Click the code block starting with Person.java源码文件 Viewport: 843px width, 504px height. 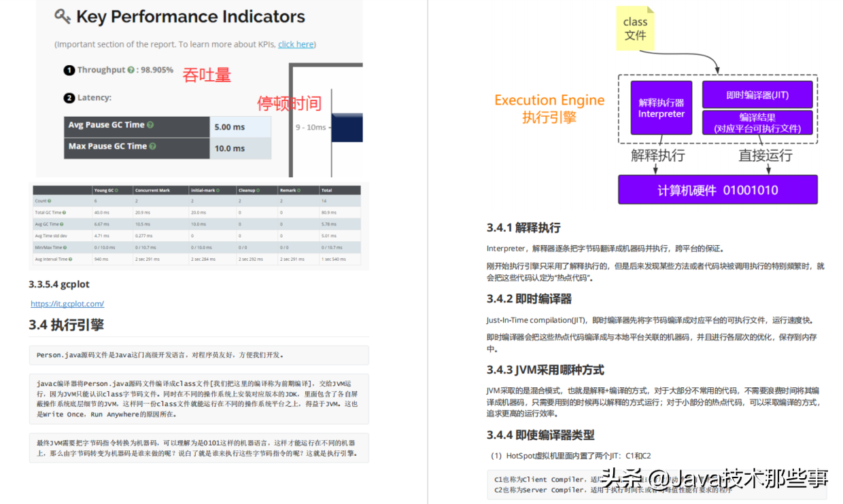(199, 355)
